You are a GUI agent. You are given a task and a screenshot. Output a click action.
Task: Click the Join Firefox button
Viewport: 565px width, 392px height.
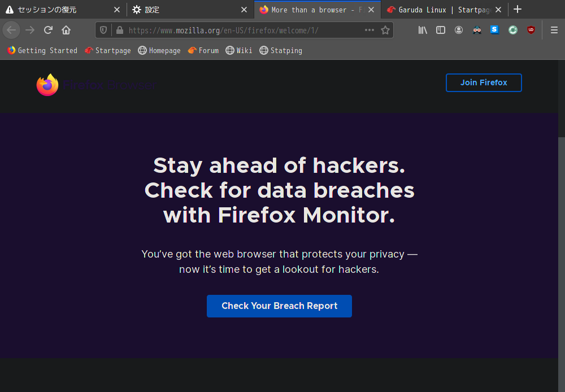point(484,82)
